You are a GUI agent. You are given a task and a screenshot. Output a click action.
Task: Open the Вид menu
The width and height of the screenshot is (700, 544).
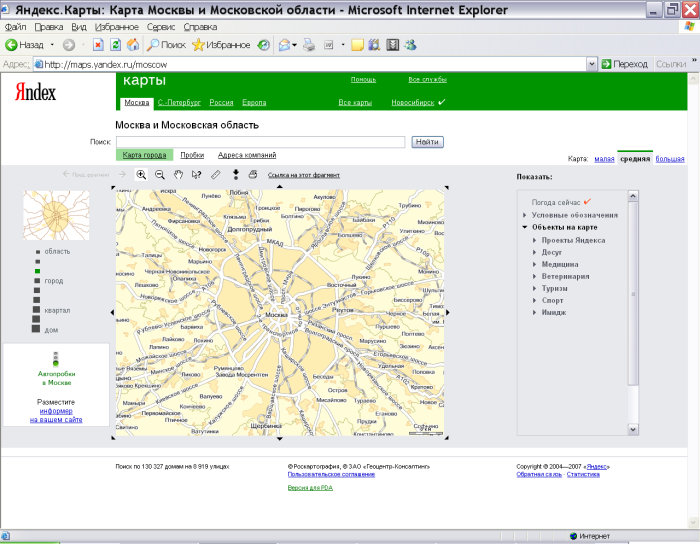[x=79, y=27]
